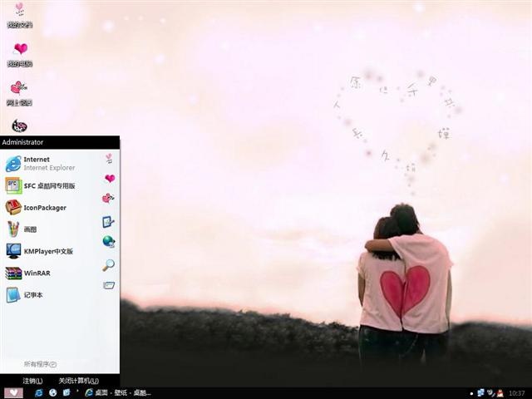Click the 10:37 taskbar clock

pyautogui.click(x=516, y=393)
